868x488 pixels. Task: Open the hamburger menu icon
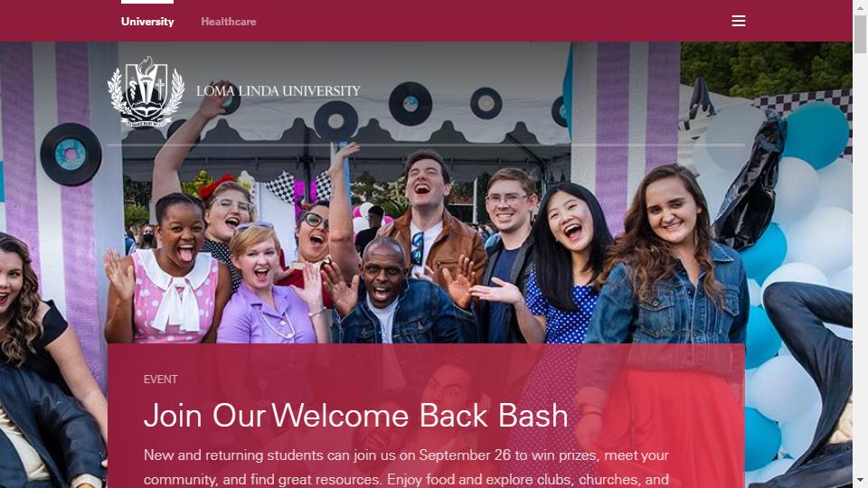click(x=739, y=21)
